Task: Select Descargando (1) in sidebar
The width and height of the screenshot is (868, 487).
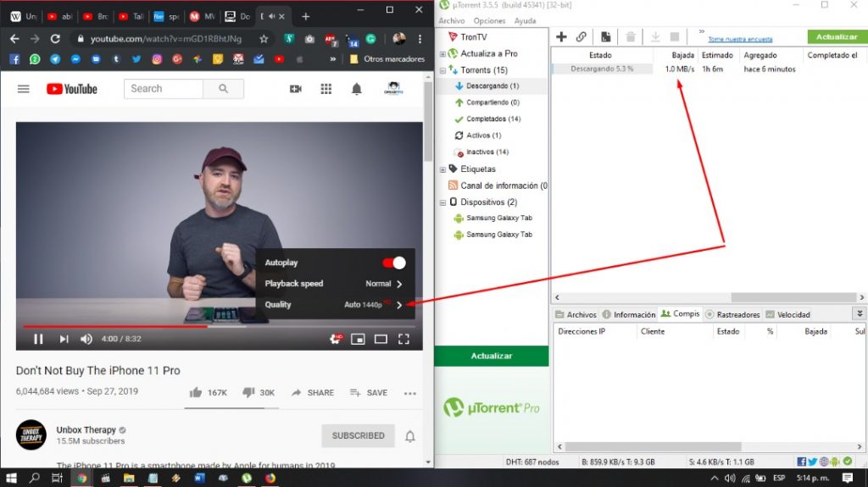Action: [492, 86]
